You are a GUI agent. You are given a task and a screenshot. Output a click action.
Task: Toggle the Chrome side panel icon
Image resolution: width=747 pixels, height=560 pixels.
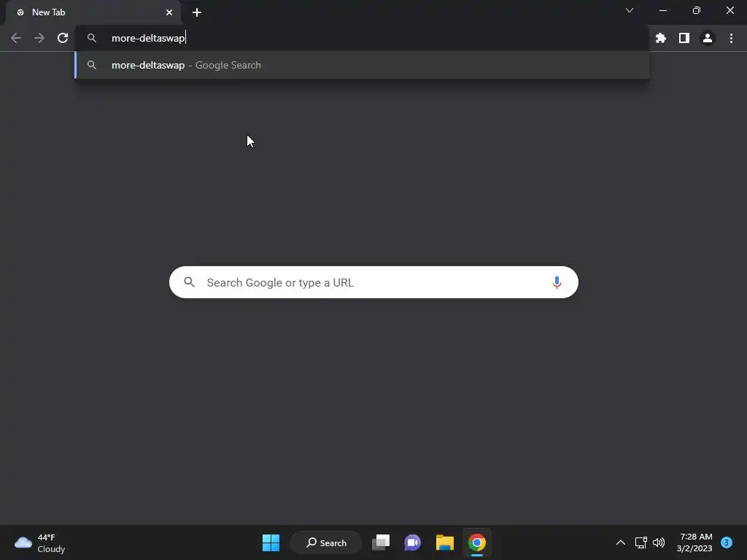(684, 38)
